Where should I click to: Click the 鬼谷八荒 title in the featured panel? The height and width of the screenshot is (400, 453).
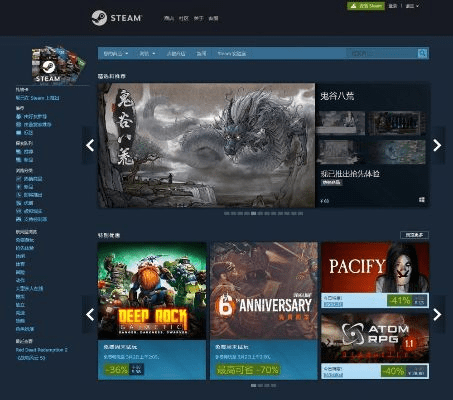337,96
